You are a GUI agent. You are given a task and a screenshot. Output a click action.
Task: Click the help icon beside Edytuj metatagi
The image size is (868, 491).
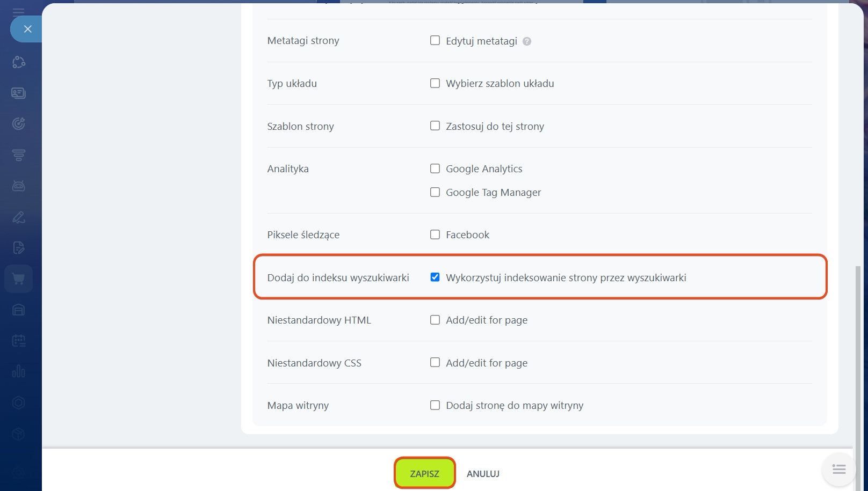coord(527,41)
